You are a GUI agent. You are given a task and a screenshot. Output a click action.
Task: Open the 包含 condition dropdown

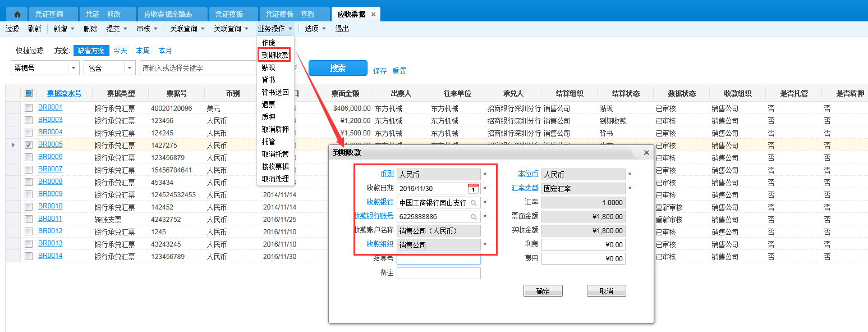coord(130,68)
